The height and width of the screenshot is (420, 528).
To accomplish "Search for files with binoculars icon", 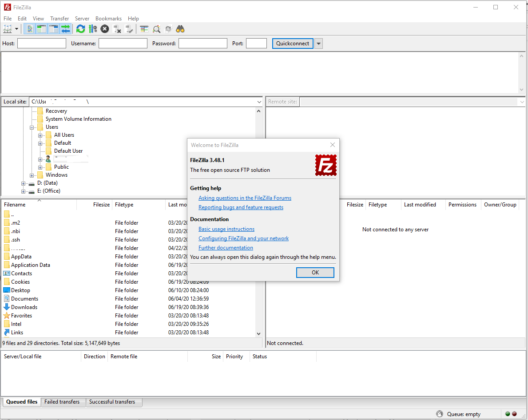I will pyautogui.click(x=180, y=29).
